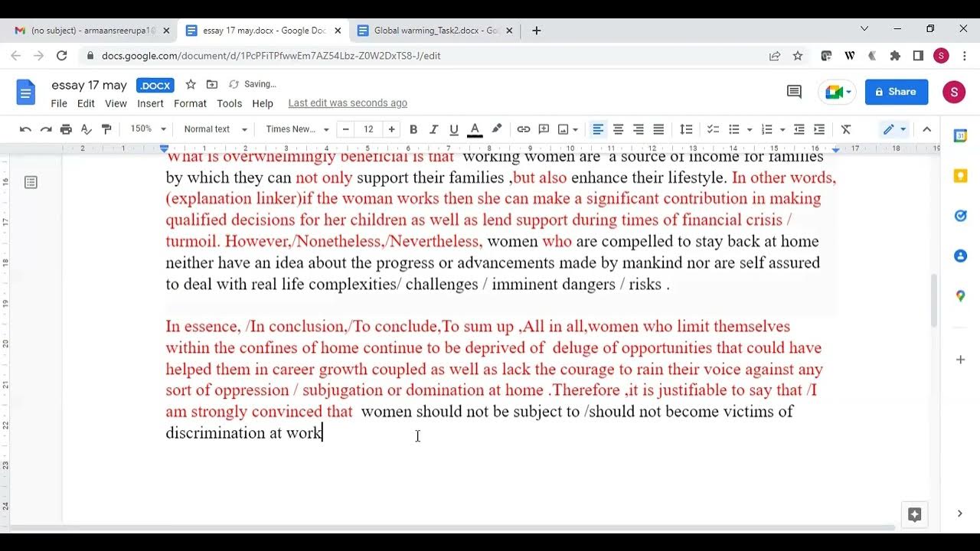Open Google Calendar side panel

pos(960,135)
